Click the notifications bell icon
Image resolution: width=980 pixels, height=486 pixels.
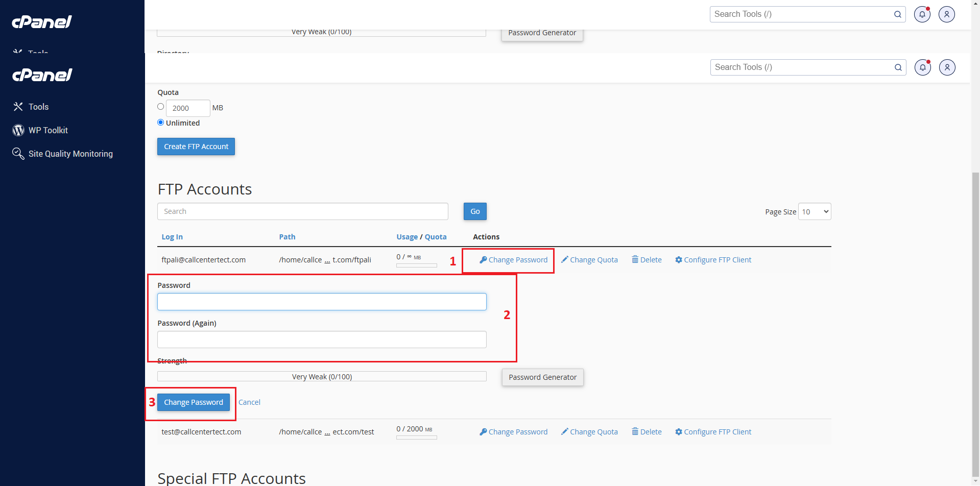922,67
